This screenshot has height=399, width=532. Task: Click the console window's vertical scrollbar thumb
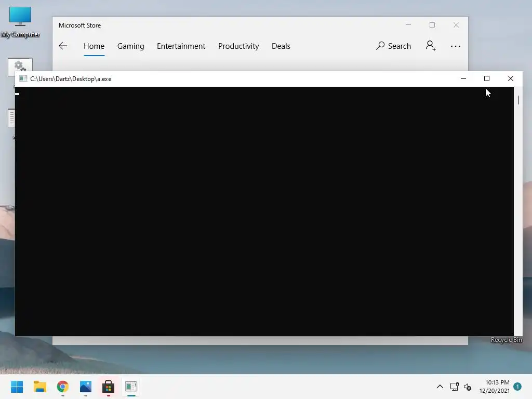518,100
